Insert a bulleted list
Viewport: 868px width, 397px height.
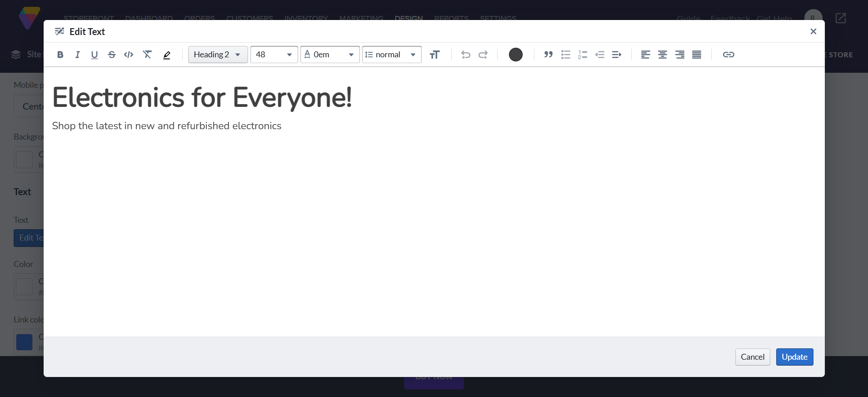point(566,55)
